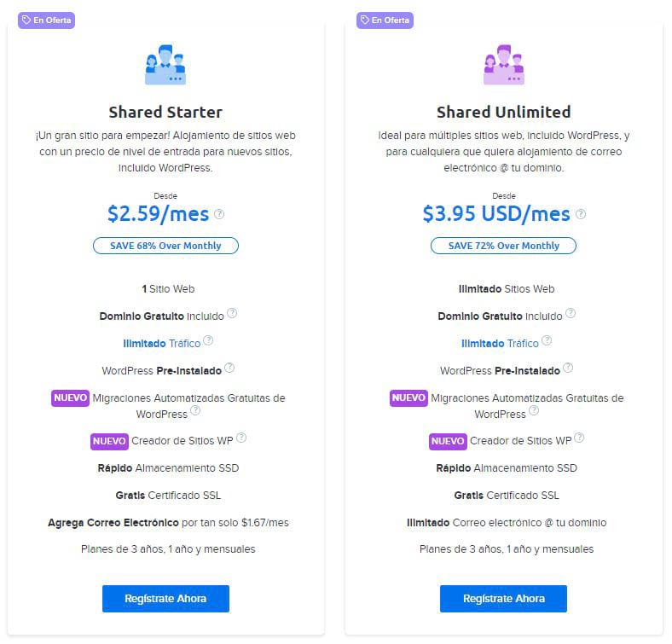Viewport: 672px width, 644px height.
Task: Show Pre-Instalado info in Shared Unlimited
Action: pyautogui.click(x=568, y=368)
